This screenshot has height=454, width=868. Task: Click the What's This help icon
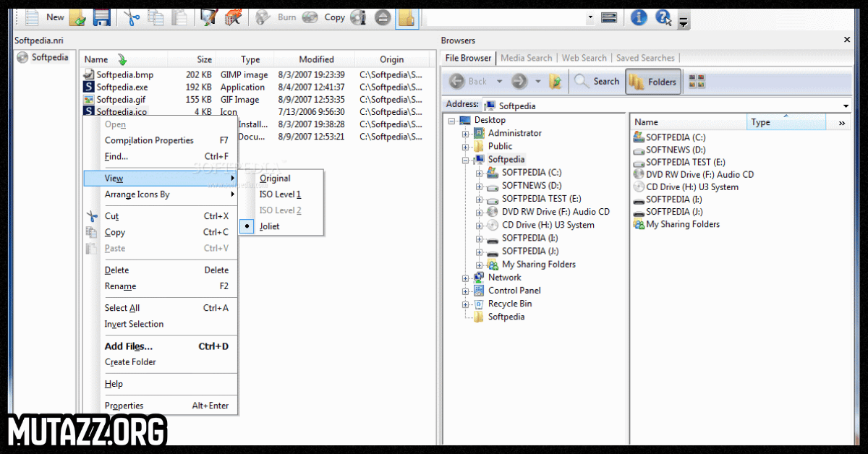663,17
